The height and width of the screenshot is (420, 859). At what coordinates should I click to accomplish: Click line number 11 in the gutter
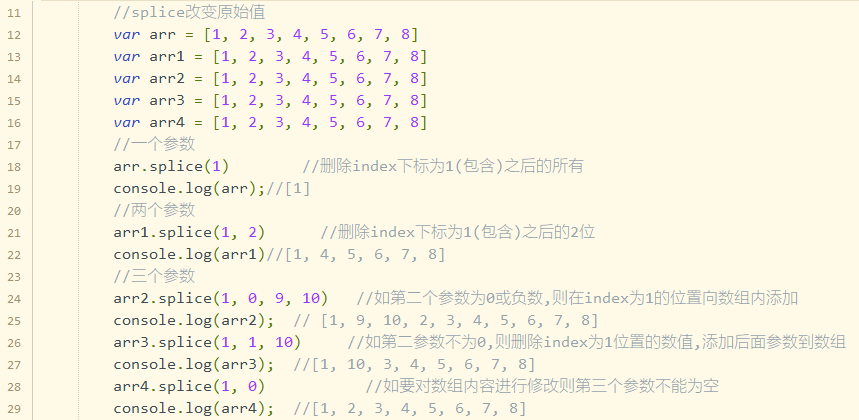point(16,12)
